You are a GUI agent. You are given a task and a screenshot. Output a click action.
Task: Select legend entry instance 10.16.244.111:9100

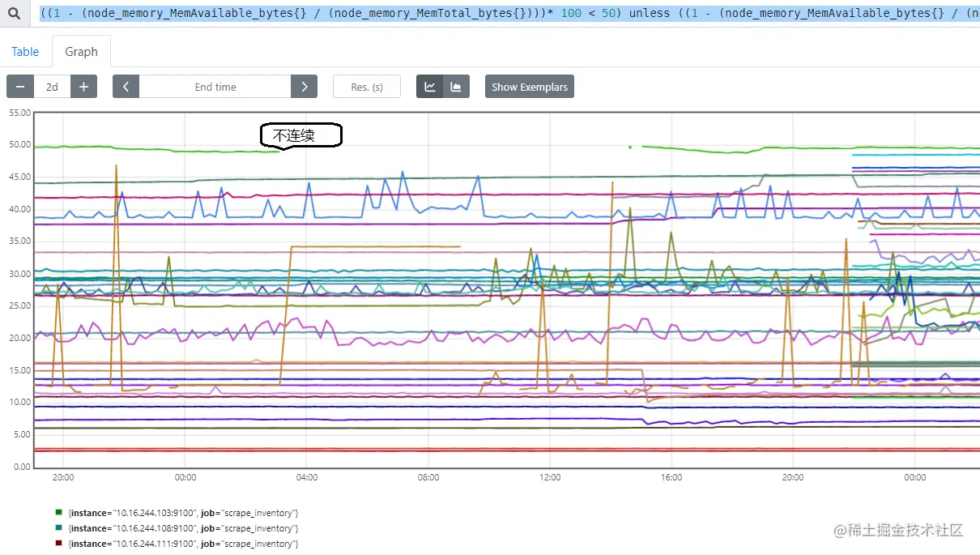pyautogui.click(x=184, y=544)
